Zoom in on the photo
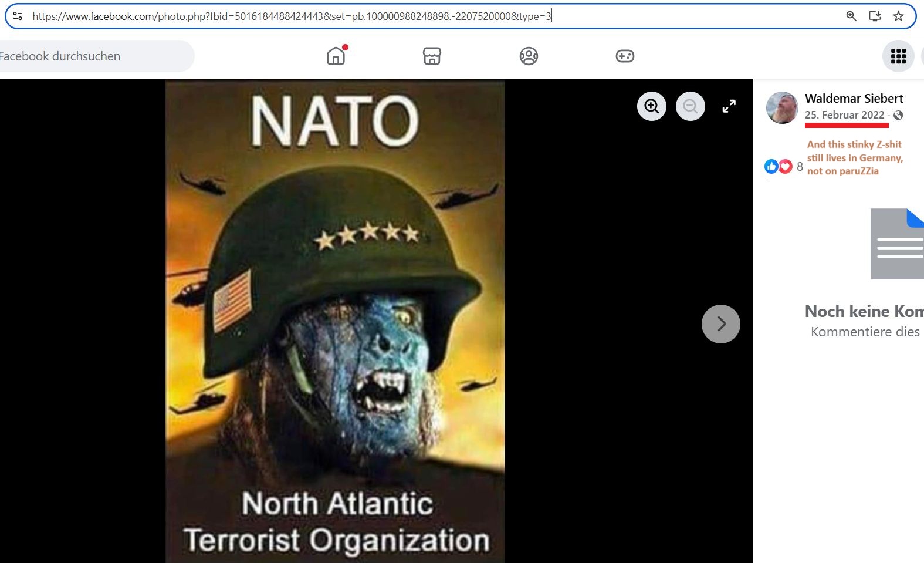 click(652, 106)
